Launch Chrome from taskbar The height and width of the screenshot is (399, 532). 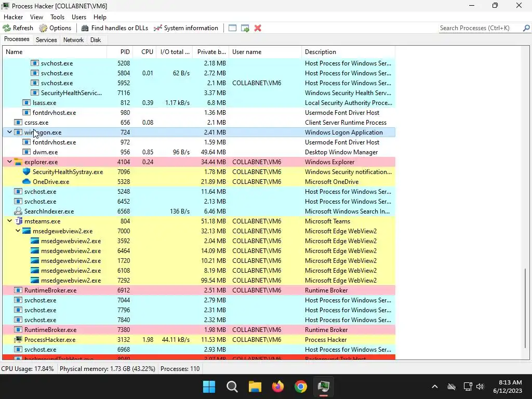click(301, 387)
